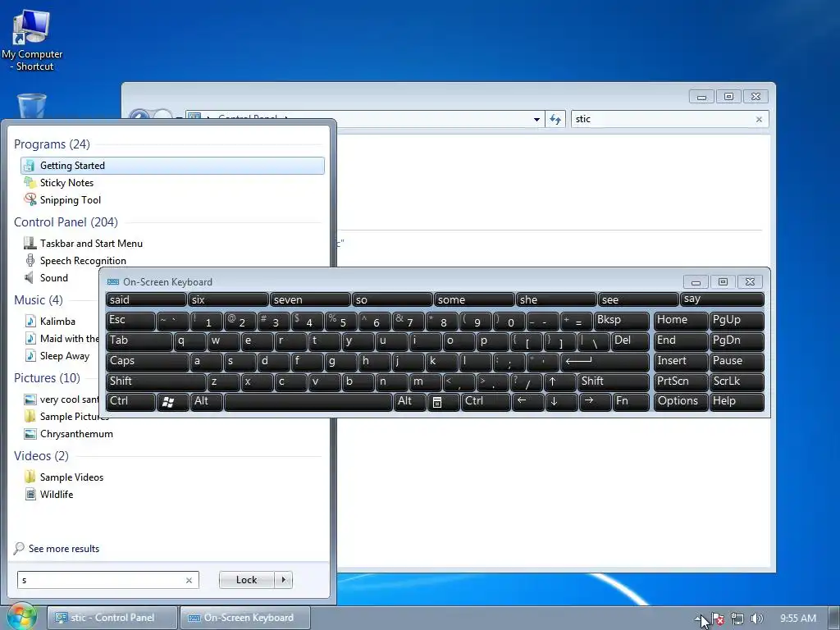840x630 pixels.
Task: Click Windows logo key on On-Screen Keyboard
Action: [x=172, y=402]
